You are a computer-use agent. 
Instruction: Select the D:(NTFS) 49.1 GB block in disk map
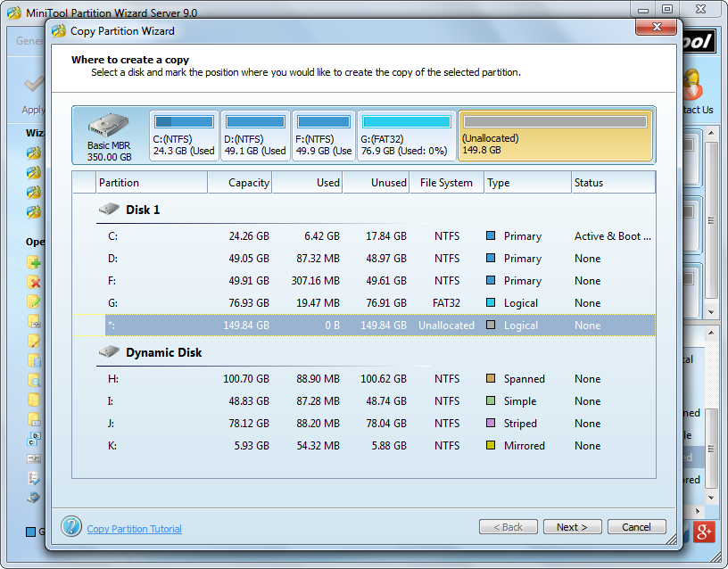(x=255, y=136)
